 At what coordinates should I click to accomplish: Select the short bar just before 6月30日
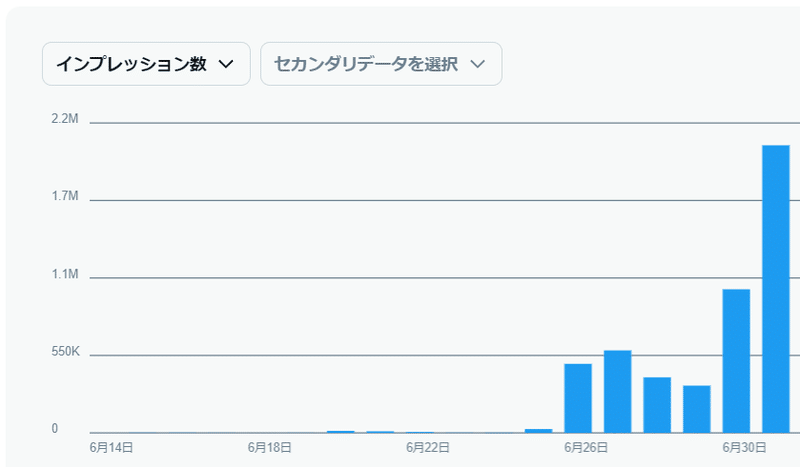[x=696, y=409]
